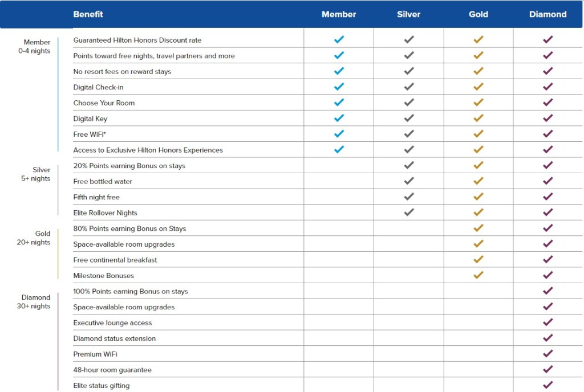Click the Member checkmark for Digital Check-in

tap(339, 87)
